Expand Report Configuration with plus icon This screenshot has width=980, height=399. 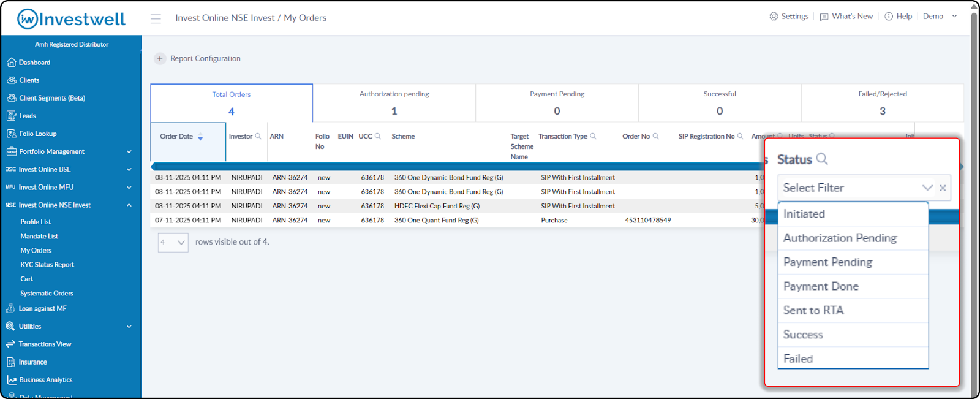(160, 59)
